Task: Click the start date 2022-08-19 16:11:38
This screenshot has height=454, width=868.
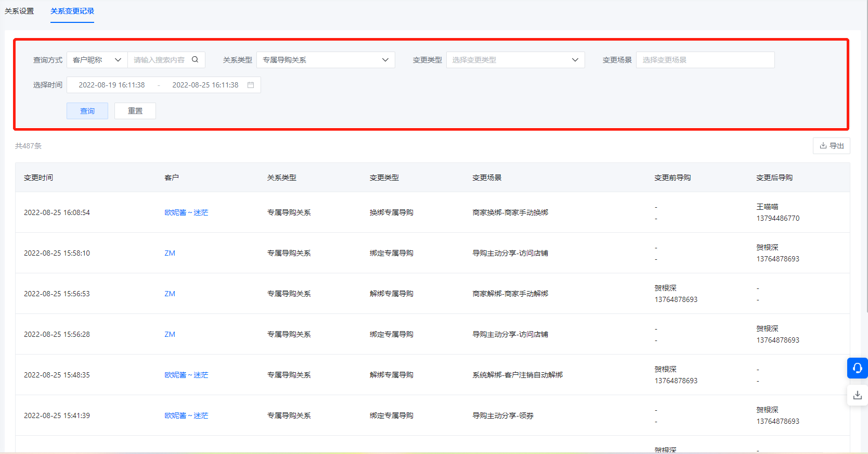Action: tap(112, 85)
